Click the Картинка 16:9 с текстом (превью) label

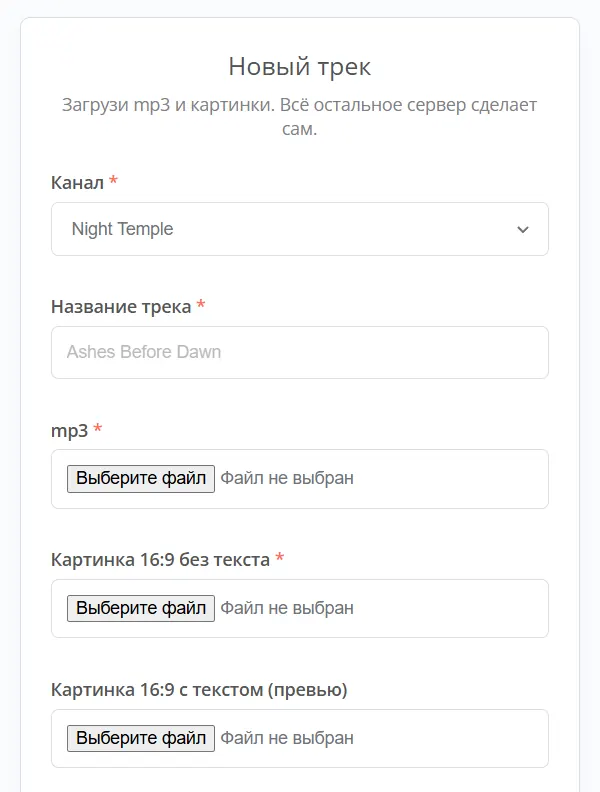click(x=199, y=690)
